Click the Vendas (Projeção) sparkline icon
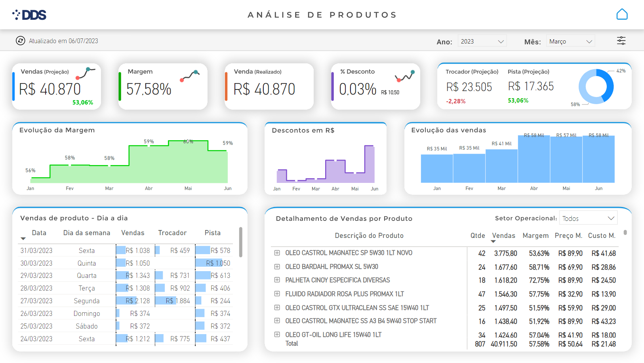The width and height of the screenshot is (644, 363). pyautogui.click(x=86, y=74)
